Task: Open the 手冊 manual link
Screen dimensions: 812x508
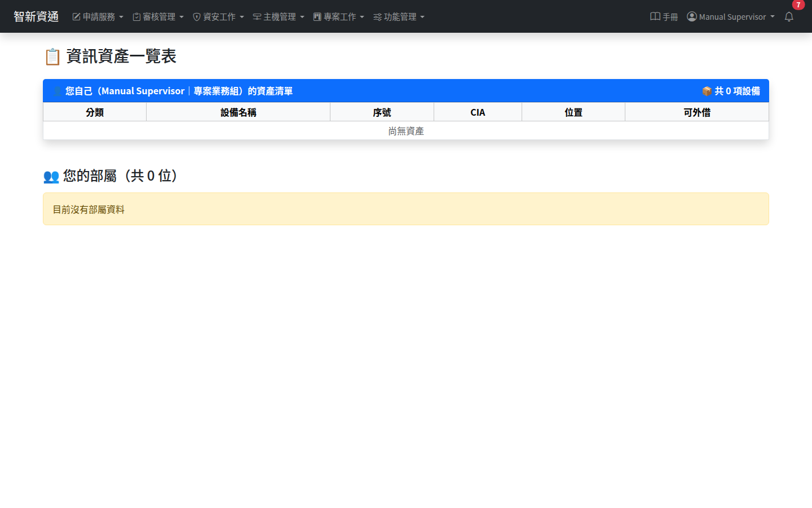Action: [664, 17]
